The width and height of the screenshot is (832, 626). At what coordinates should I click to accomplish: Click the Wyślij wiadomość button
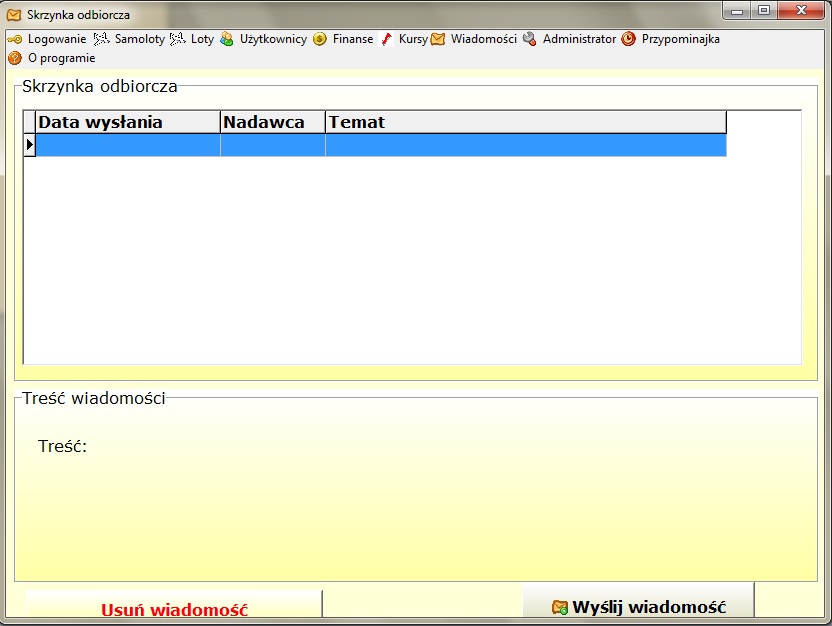click(638, 602)
